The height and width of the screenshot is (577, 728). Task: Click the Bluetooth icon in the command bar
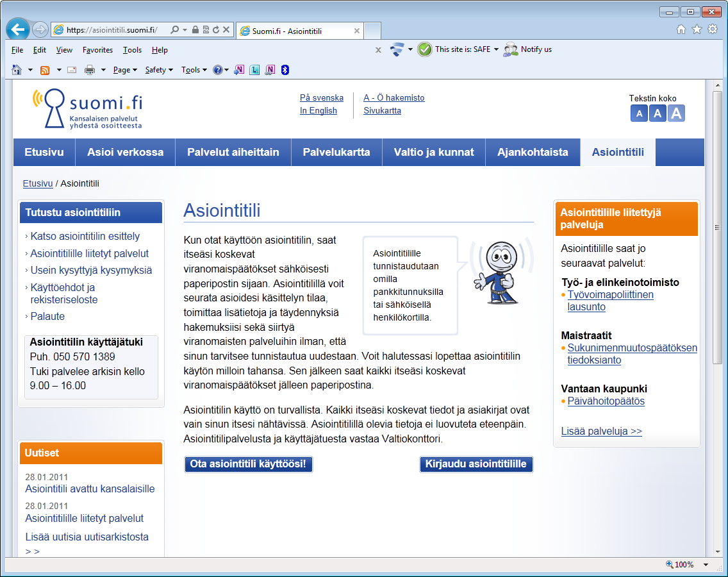coord(285,70)
